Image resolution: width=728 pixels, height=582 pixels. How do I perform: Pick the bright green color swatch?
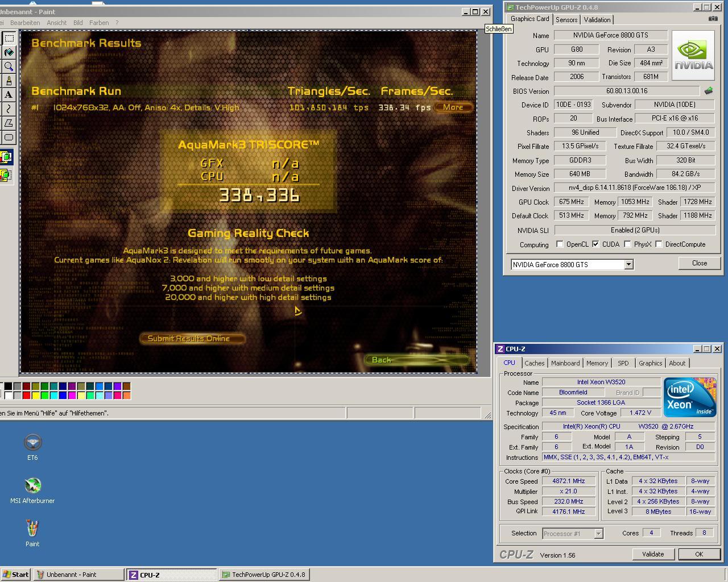coord(44,395)
